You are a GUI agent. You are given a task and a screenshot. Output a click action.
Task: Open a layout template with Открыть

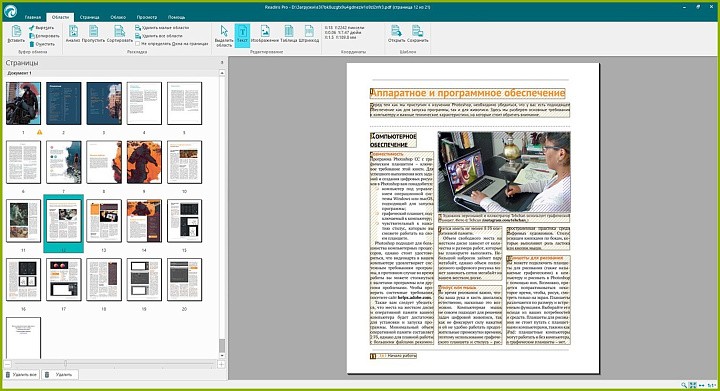click(x=396, y=34)
